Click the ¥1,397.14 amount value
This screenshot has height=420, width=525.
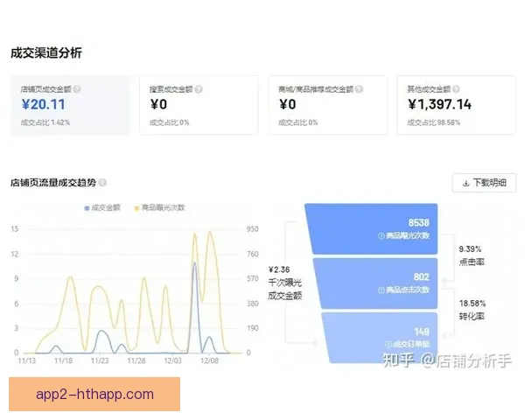click(439, 104)
